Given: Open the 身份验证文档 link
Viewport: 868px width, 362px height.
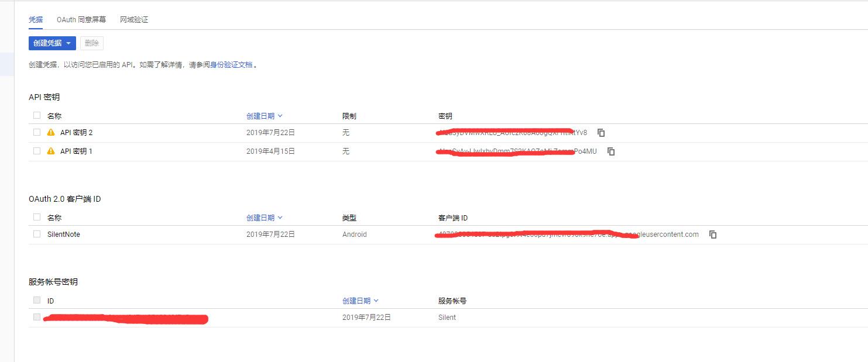Looking at the screenshot, I should point(231,65).
